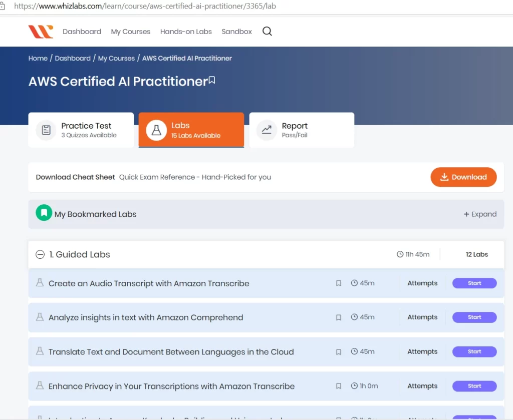
Task: Bookmark the Analyze insights with Comprehend lab
Action: 339,317
